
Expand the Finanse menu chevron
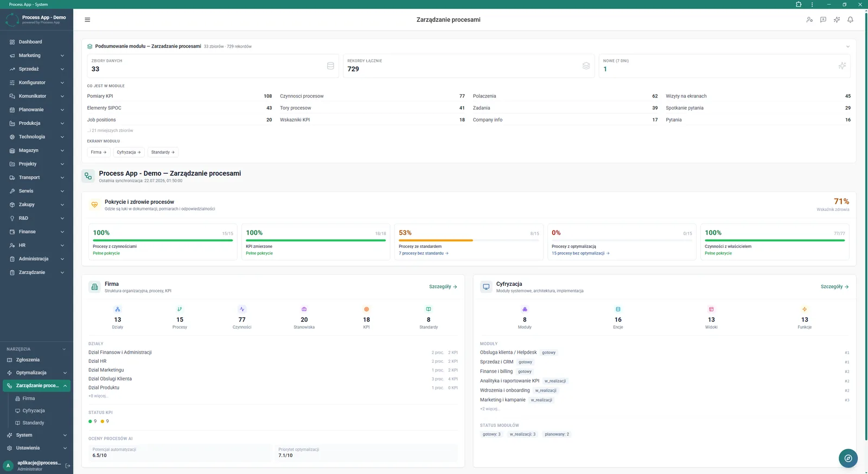pyautogui.click(x=62, y=232)
